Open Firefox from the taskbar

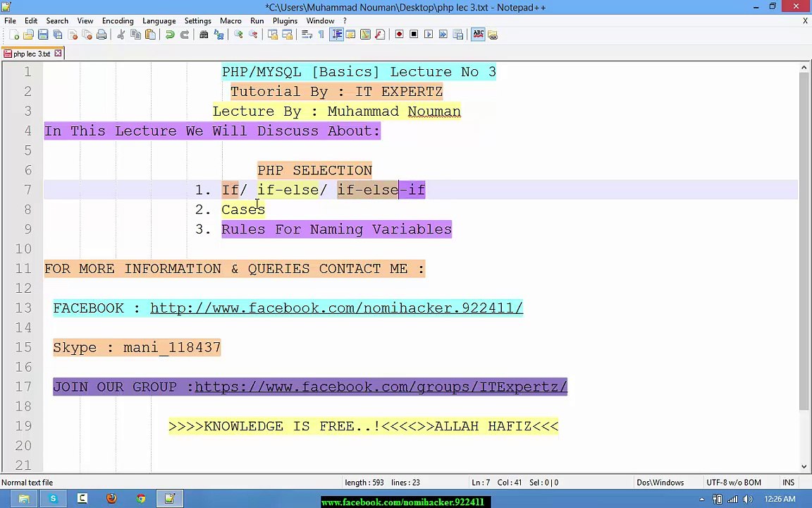[x=111, y=499]
